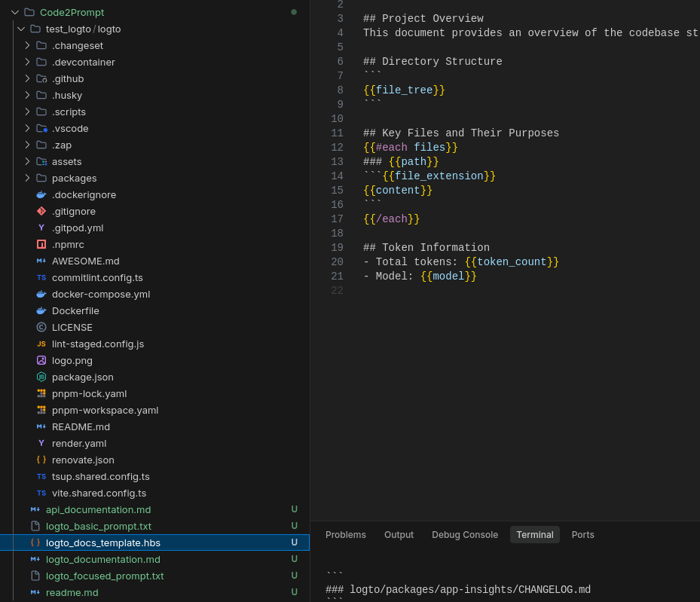Click the logto_focused_prompt.txt file icon
Viewport: 700px width, 602px height.
point(35,576)
